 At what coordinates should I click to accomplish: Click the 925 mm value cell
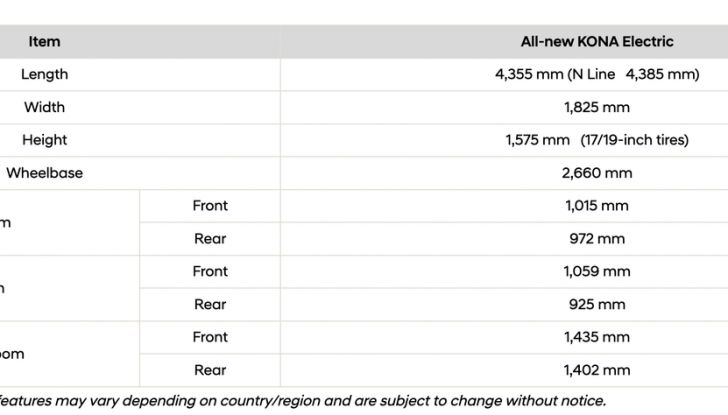click(597, 305)
